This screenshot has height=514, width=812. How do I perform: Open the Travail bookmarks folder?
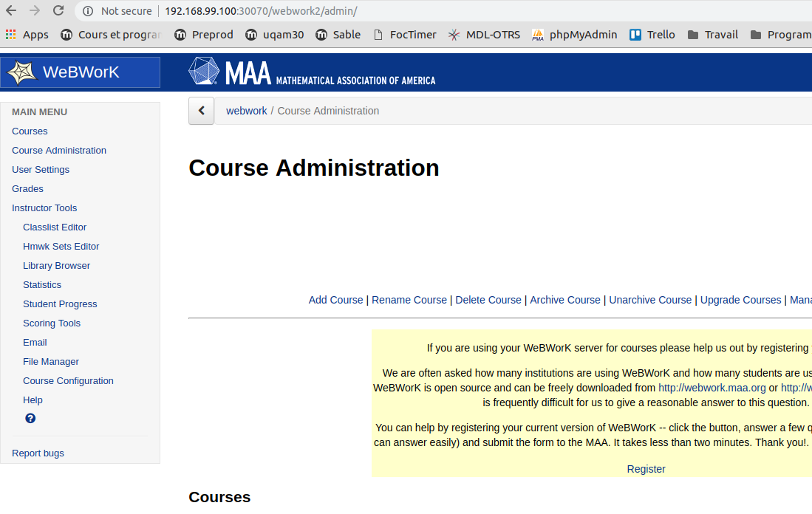712,35
